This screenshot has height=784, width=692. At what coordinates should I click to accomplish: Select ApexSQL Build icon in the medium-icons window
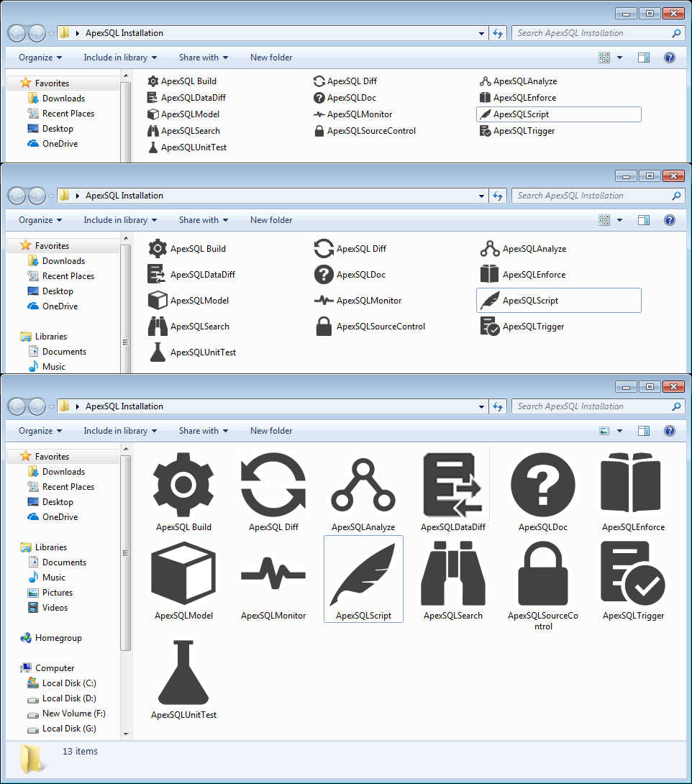pyautogui.click(x=158, y=248)
